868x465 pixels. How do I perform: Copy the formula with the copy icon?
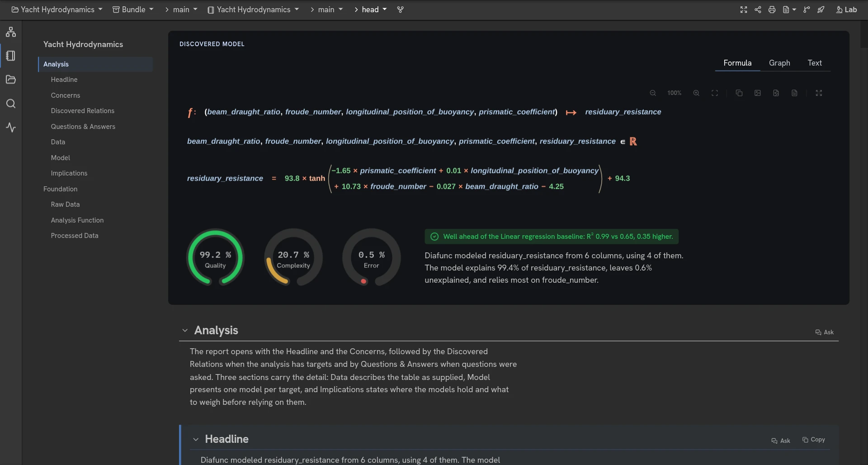[739, 93]
